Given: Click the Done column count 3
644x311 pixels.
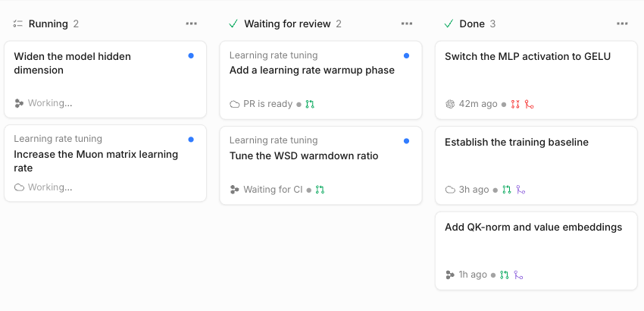Looking at the screenshot, I should [x=492, y=24].
